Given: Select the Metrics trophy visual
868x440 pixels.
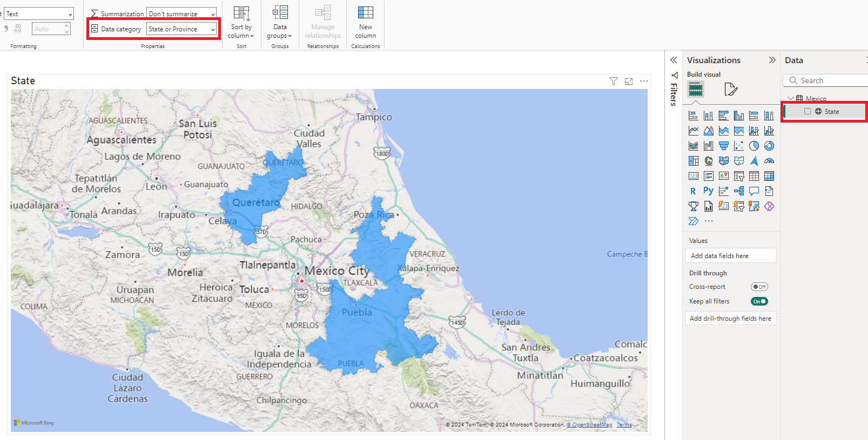Looking at the screenshot, I should [693, 206].
